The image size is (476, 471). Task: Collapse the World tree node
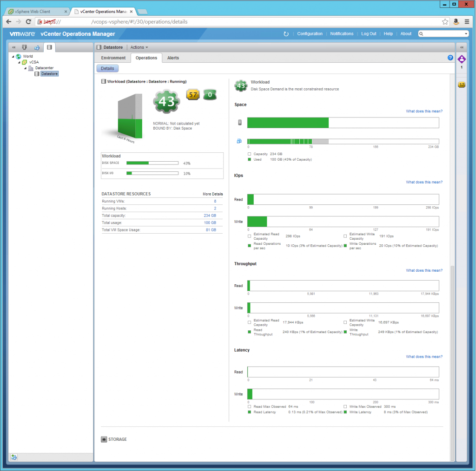(x=13, y=56)
